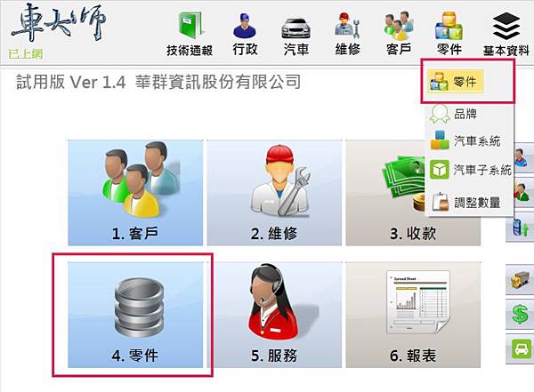Open the 技術通報 green book icon
The image size is (534, 392).
click(190, 34)
